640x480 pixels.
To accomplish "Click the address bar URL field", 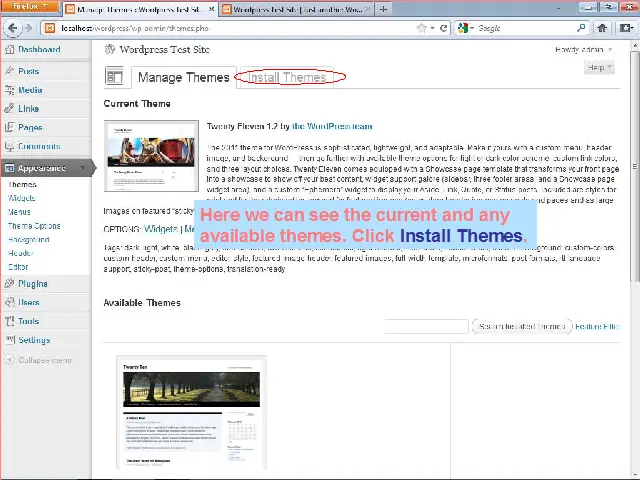I will point(237,28).
